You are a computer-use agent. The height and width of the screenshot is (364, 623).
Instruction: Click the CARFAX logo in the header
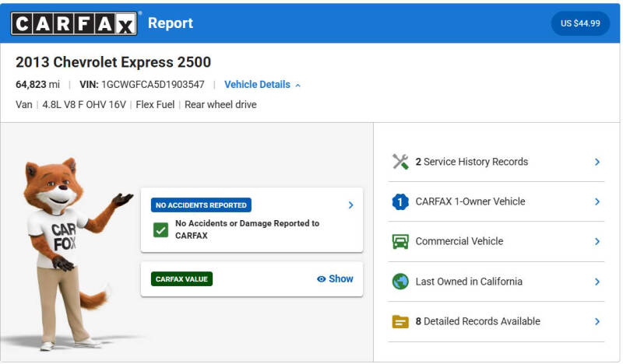point(74,23)
